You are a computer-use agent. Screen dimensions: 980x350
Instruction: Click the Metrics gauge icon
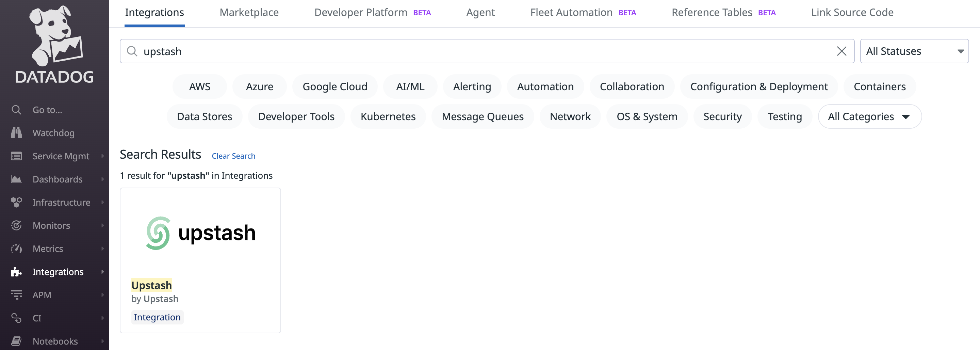click(x=16, y=249)
